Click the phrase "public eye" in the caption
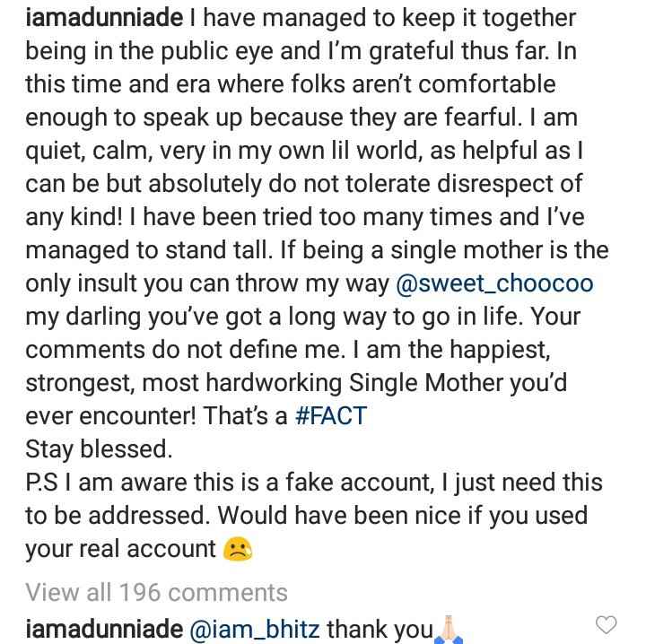 [199, 50]
